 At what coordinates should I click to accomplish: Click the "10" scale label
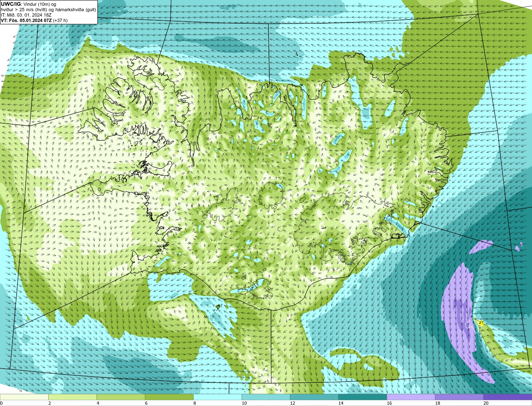[x=244, y=403]
